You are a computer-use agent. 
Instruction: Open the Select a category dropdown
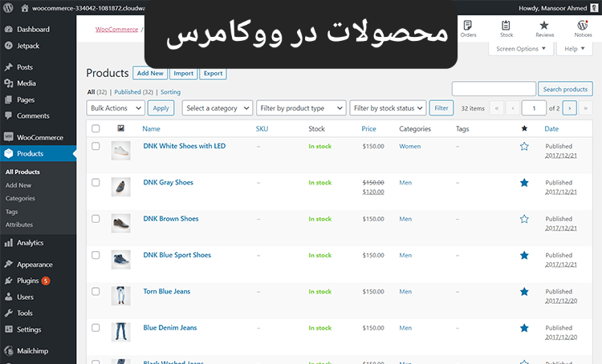point(218,108)
